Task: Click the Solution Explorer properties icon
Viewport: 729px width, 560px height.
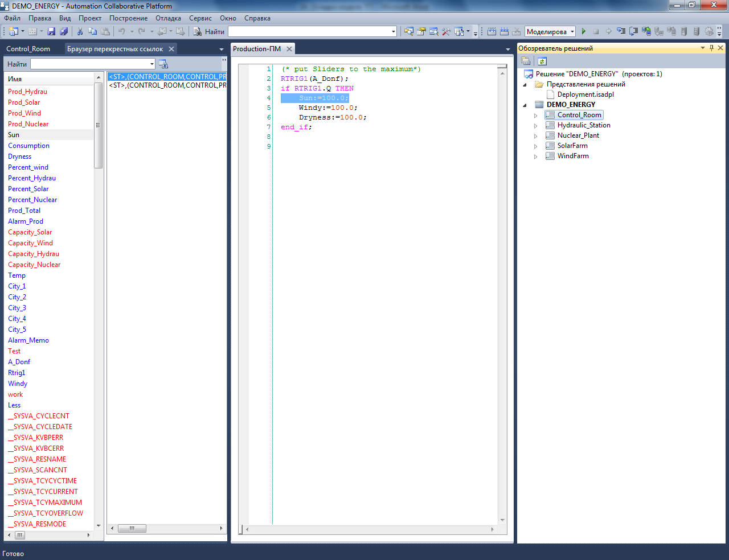Action: [x=526, y=61]
